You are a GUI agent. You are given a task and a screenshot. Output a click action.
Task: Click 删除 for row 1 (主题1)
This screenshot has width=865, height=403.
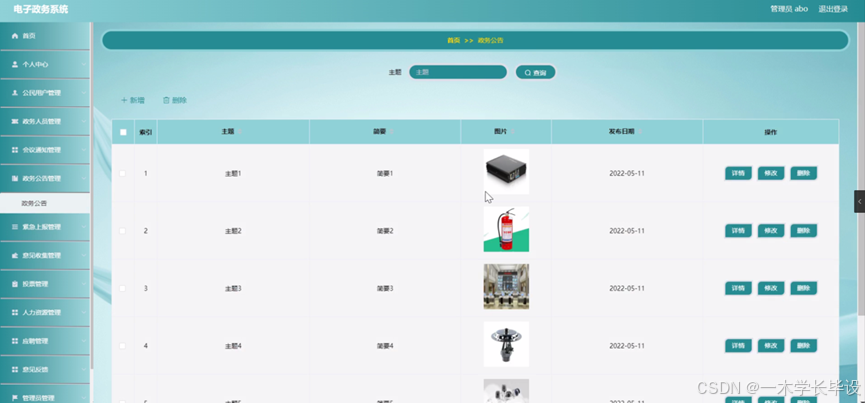pyautogui.click(x=803, y=173)
